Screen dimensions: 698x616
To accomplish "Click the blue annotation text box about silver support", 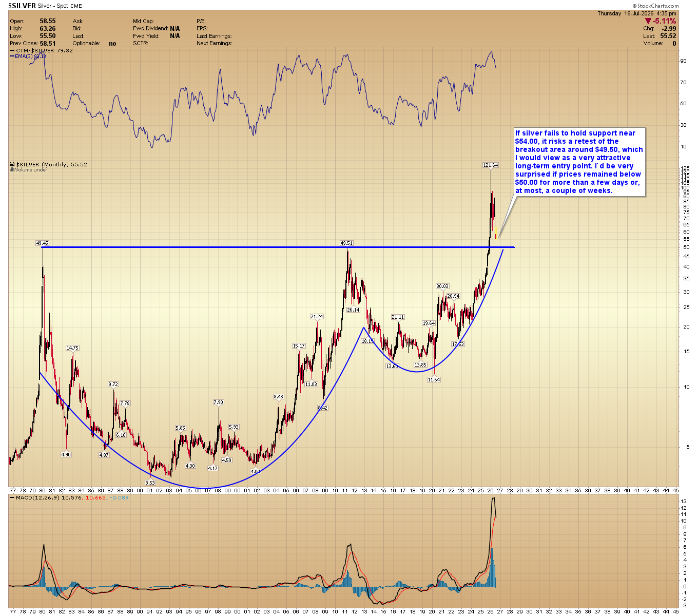I will pos(579,162).
